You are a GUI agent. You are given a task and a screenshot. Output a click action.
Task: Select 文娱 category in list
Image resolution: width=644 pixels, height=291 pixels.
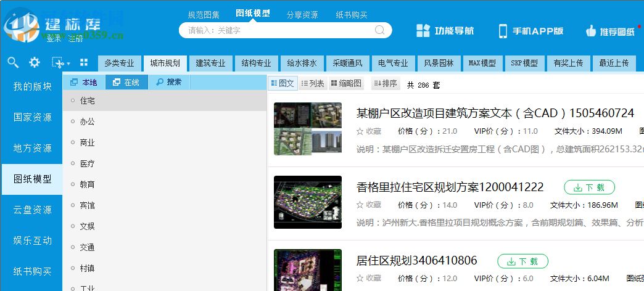164,226
